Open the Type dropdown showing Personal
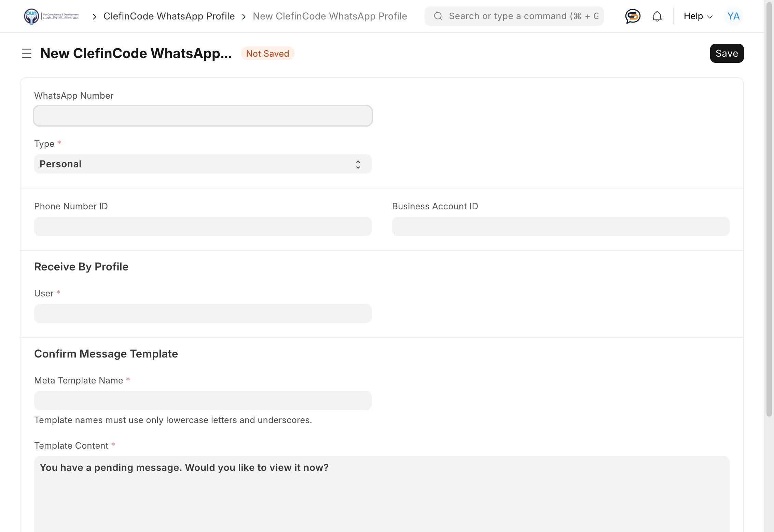This screenshot has width=774, height=532. [202, 164]
